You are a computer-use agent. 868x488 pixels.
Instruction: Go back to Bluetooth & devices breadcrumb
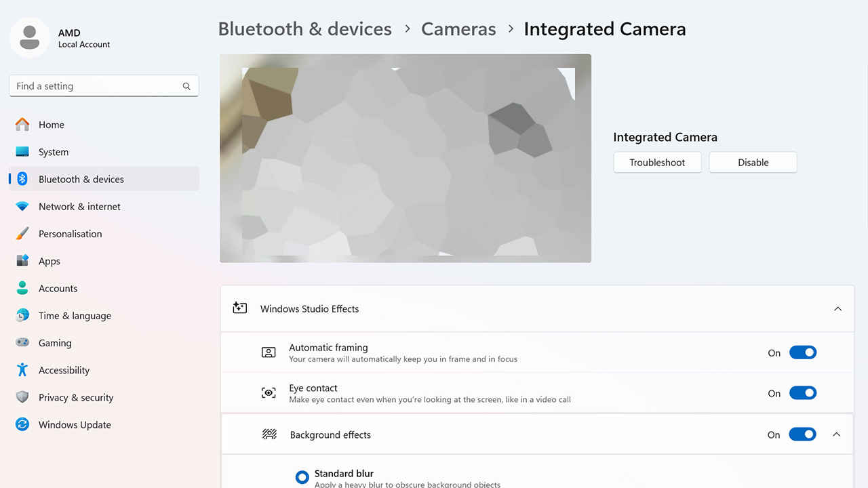304,29
